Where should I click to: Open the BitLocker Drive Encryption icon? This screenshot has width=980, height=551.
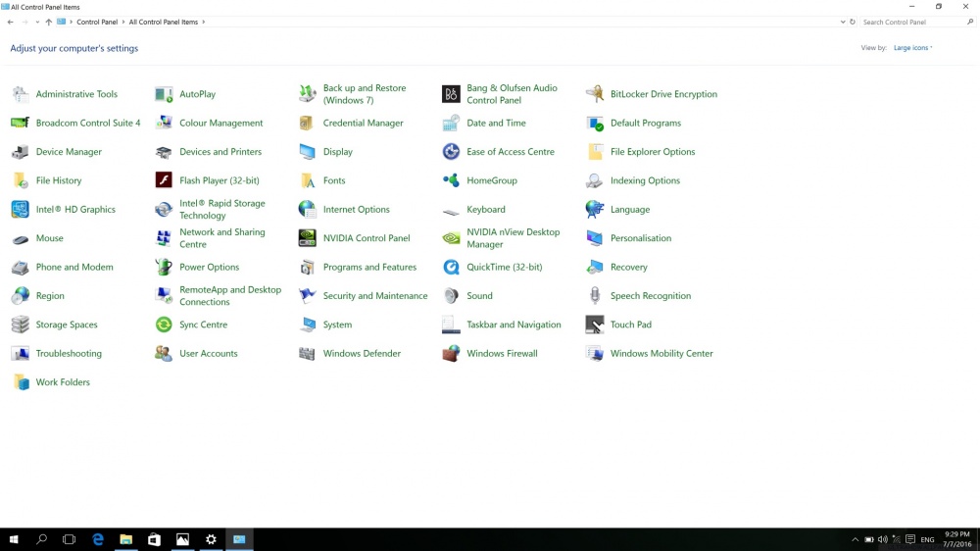pos(594,94)
